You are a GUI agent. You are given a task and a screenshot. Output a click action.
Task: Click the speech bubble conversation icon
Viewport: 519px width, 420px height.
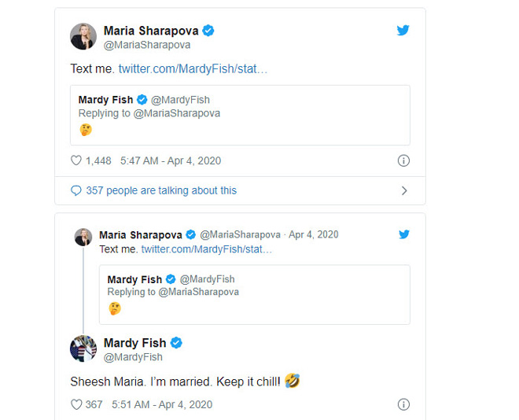point(76,190)
